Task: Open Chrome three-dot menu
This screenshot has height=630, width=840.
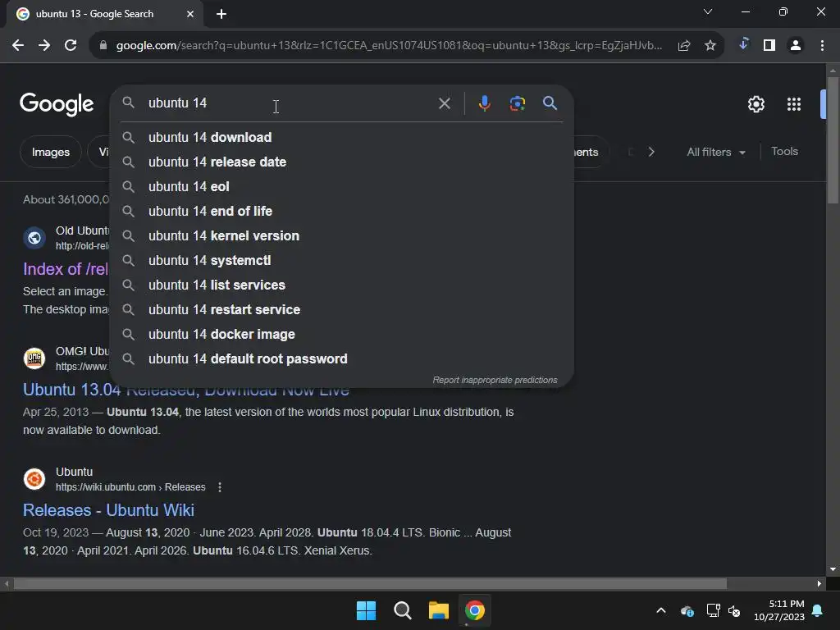Action: [822, 46]
